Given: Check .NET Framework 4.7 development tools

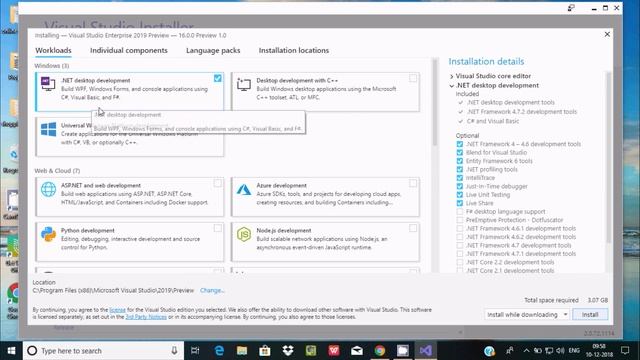Looking at the screenshot, I should [460, 245].
